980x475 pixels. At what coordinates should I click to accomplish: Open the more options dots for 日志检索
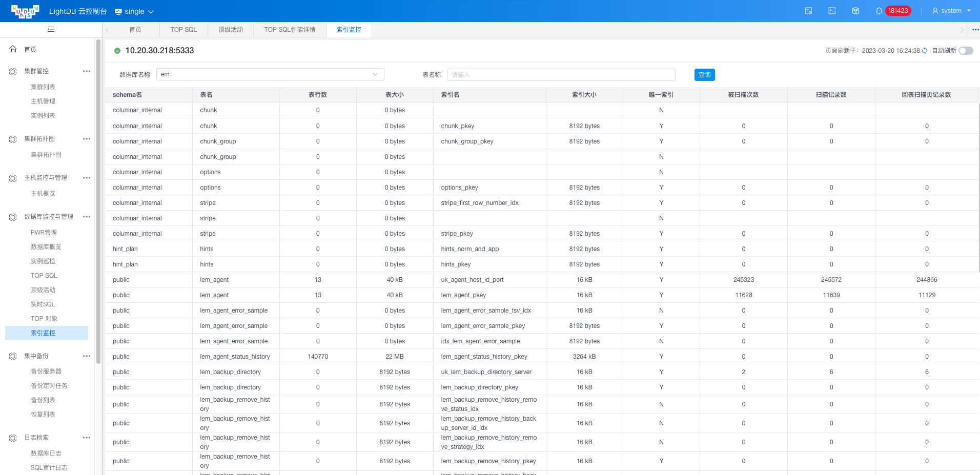click(87, 438)
